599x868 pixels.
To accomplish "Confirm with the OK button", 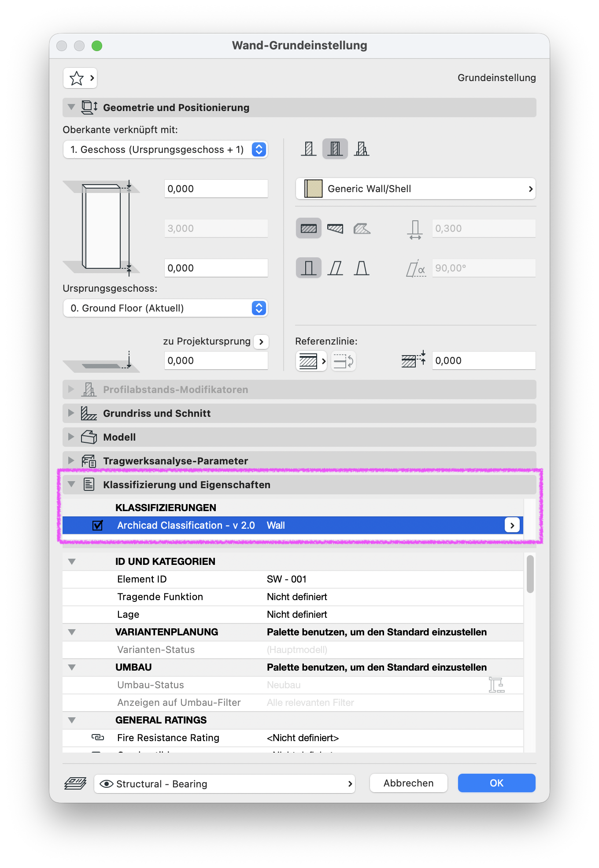I will tap(497, 783).
